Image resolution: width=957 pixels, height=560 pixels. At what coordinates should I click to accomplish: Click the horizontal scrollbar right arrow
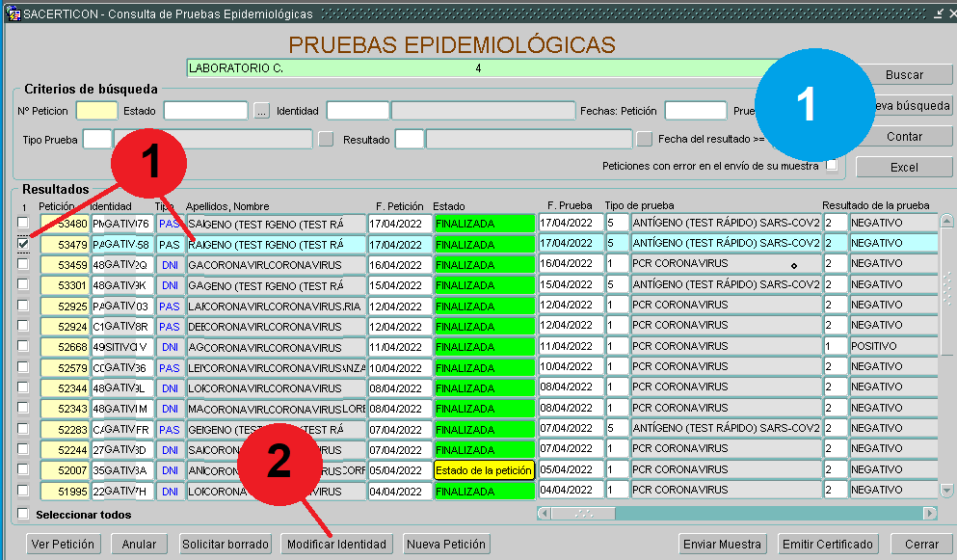pos(929,514)
